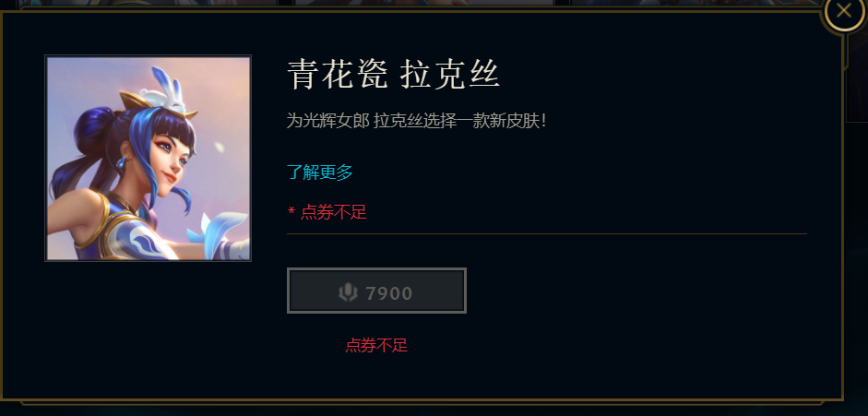Click the skin title 青花瓷 拉克丝
Image resolution: width=868 pixels, height=416 pixels.
(393, 75)
